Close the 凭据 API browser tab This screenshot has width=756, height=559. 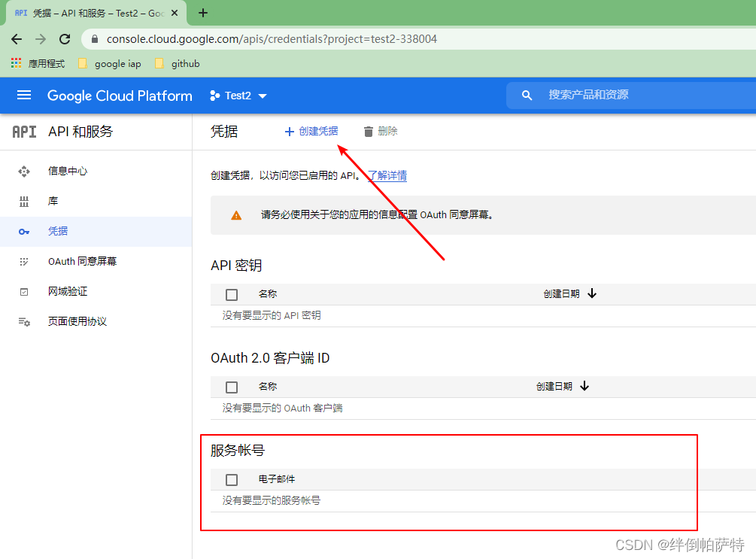[x=175, y=13]
